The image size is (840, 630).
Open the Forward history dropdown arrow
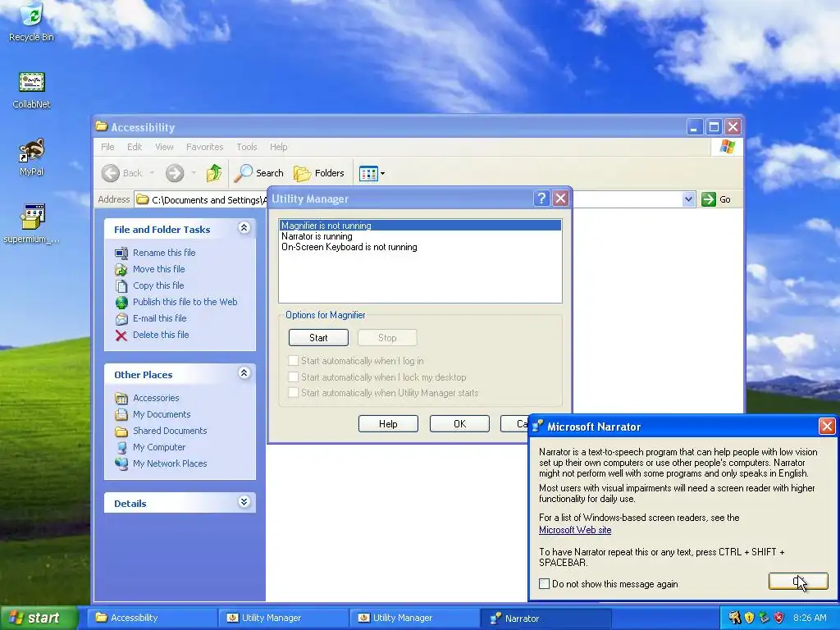194,173
